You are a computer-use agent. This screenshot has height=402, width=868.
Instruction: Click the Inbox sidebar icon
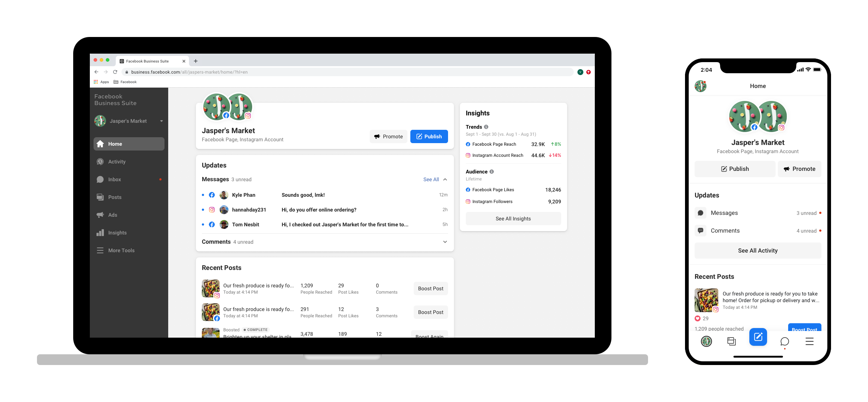pyautogui.click(x=101, y=179)
